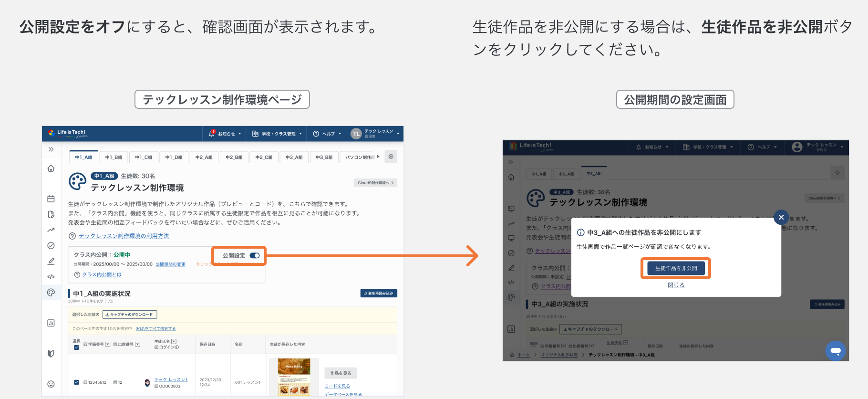
Task: Click the 生徒作品を非公開 confirm button
Action: 676,268
